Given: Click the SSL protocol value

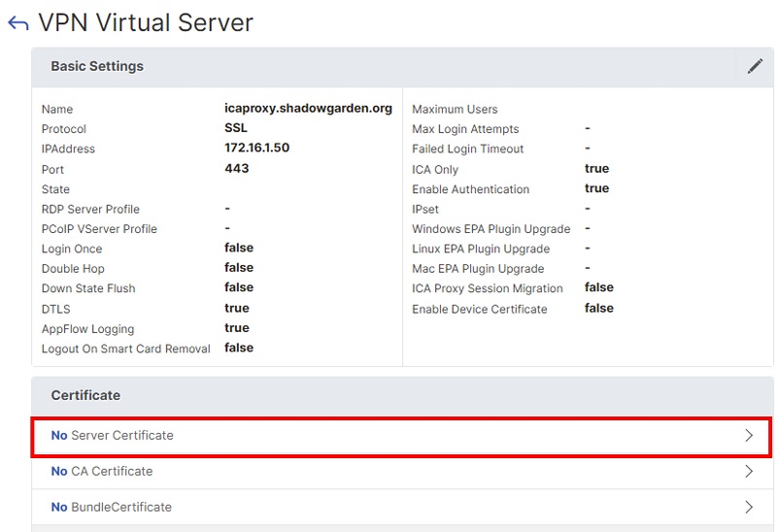Looking at the screenshot, I should (236, 128).
